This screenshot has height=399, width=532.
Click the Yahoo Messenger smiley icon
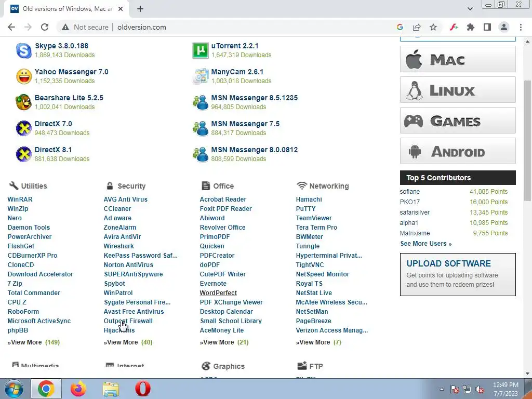click(24, 76)
